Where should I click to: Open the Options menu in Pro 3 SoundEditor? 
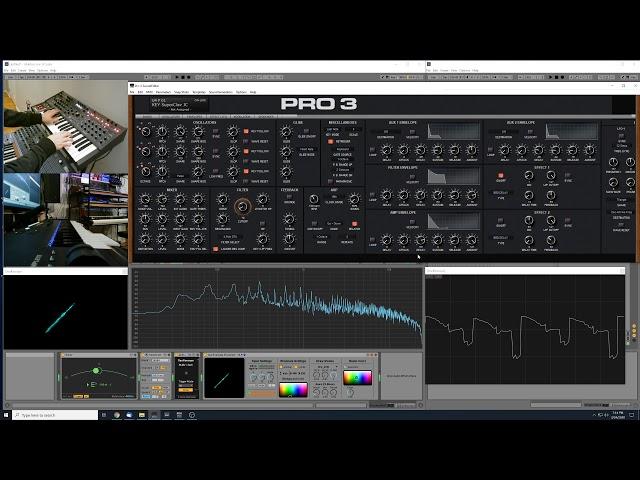coord(241,92)
